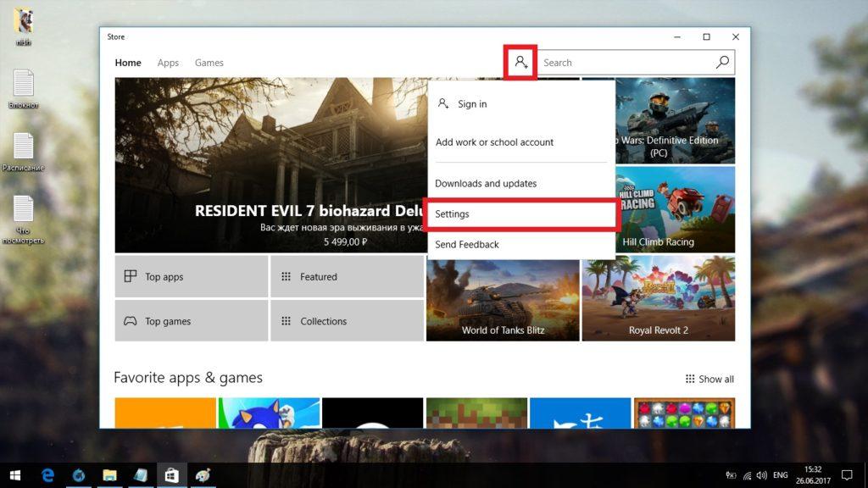Open the blue favorite app tile

pyautogui.click(x=580, y=413)
